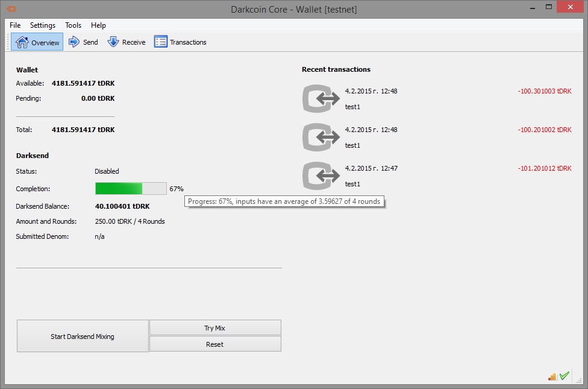Click the Transactions list icon
The image size is (588, 389).
(160, 42)
